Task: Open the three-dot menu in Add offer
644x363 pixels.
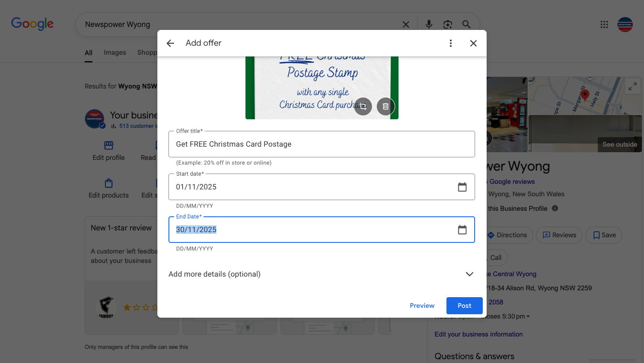Action: pyautogui.click(x=451, y=43)
